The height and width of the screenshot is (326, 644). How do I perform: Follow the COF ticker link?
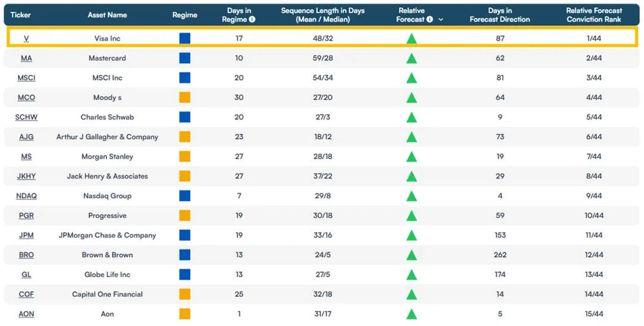(26, 294)
